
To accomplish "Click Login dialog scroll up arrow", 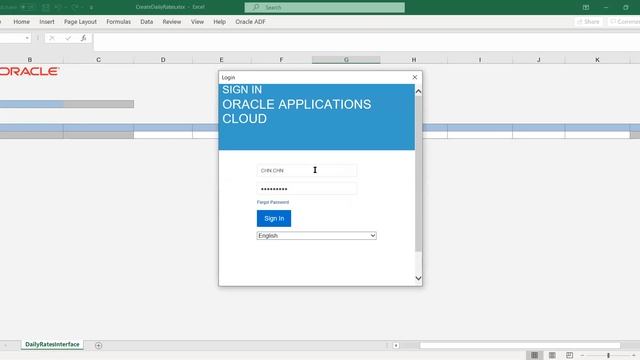I will (x=418, y=91).
